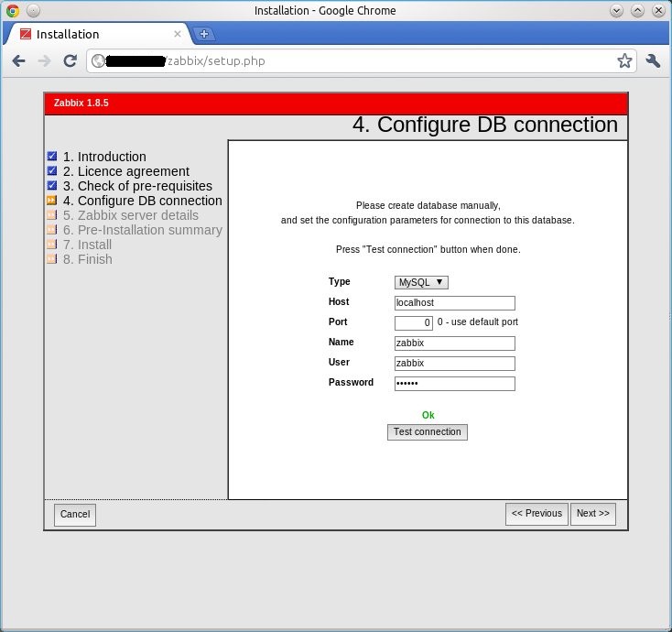Close the Installation tab
Viewport: 672px width, 632px height.
(178, 34)
